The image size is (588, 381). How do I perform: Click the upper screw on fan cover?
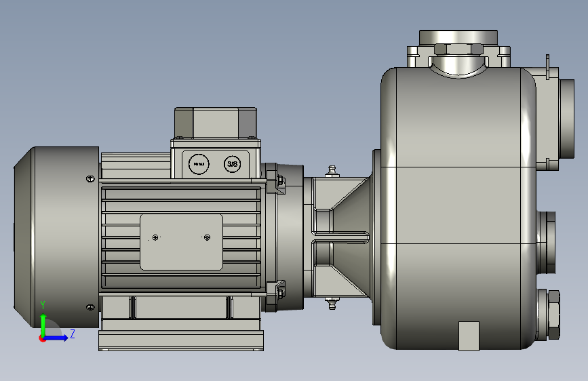tap(90, 178)
